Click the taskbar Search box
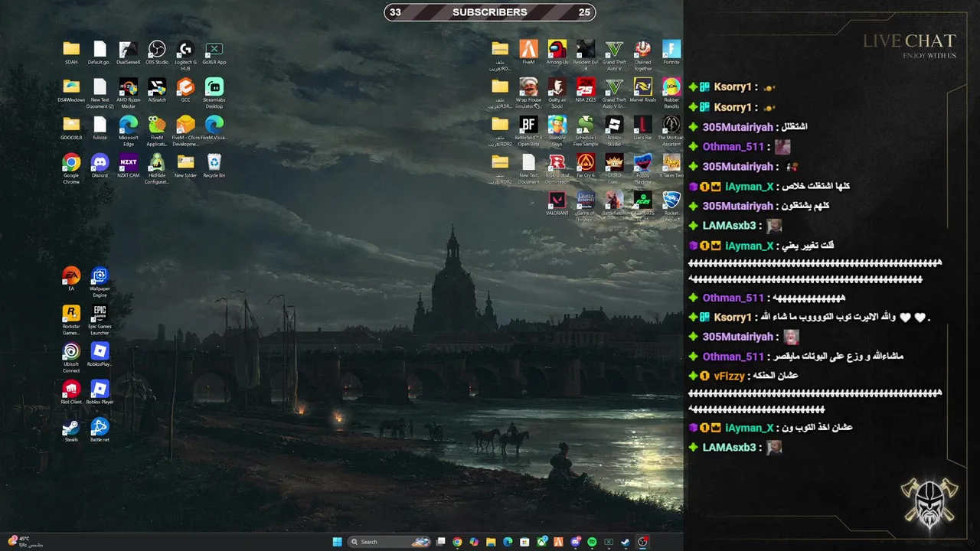 [x=390, y=542]
